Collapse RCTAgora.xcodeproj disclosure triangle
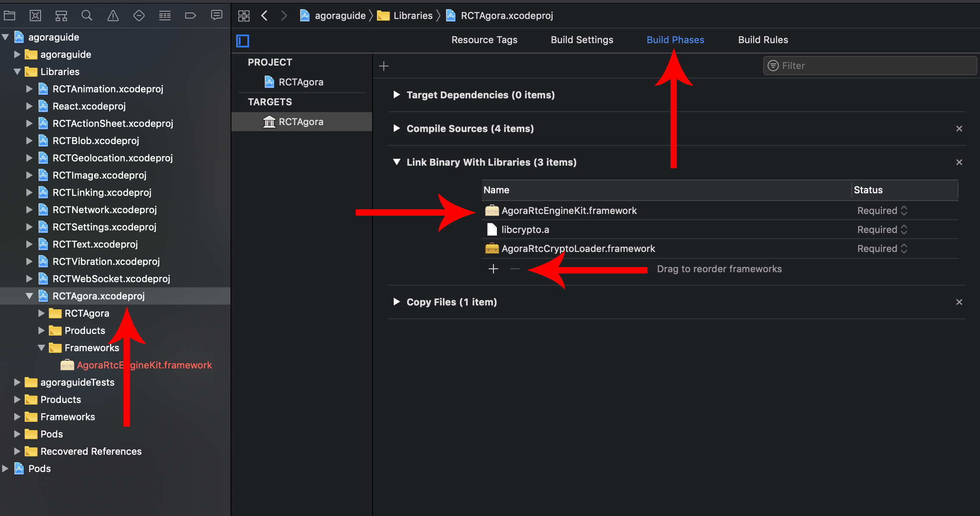The height and width of the screenshot is (516, 980). [29, 296]
